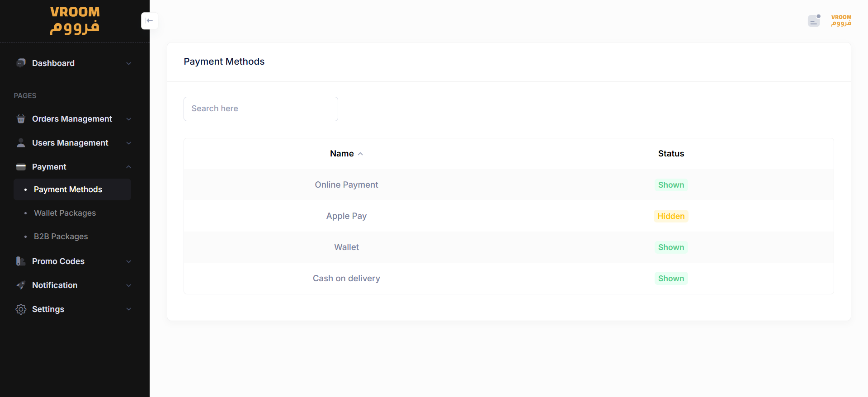Expand the Dashboard chevron
The image size is (868, 397).
coord(129,63)
